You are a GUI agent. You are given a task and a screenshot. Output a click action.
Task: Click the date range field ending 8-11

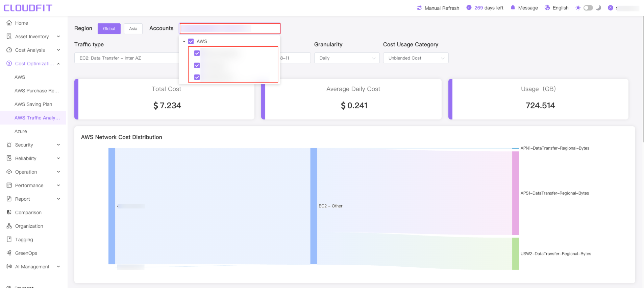click(x=295, y=58)
